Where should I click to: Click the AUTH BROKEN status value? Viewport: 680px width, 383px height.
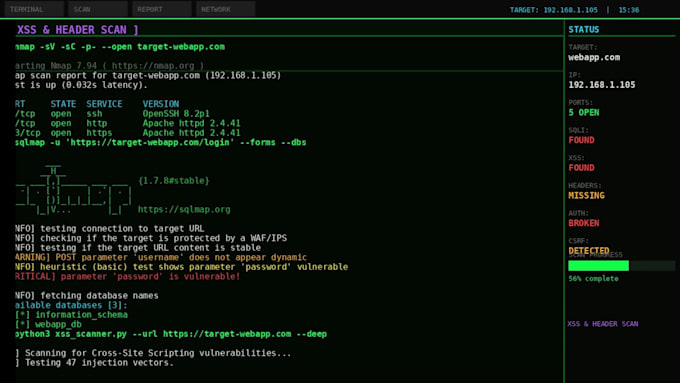pyautogui.click(x=584, y=223)
